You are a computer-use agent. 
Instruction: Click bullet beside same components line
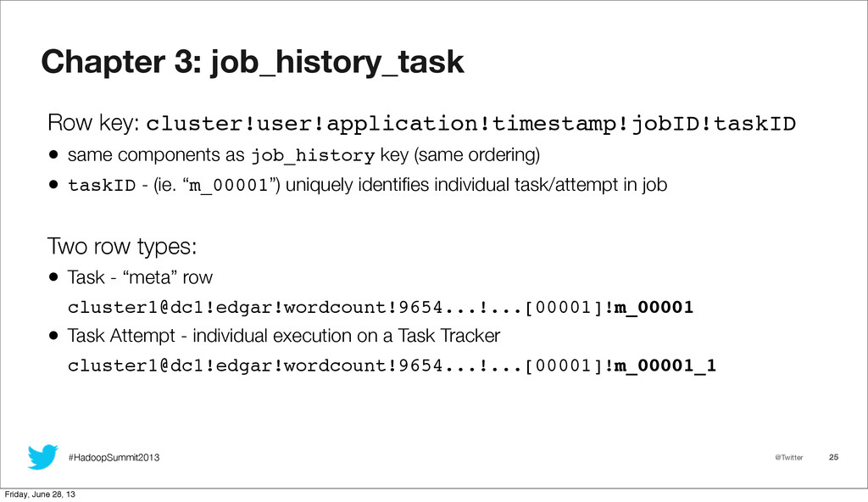53,154
